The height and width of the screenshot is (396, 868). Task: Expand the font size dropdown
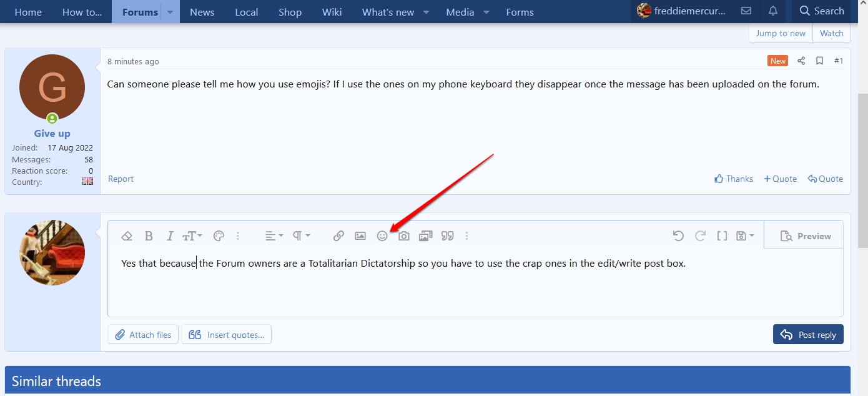pyautogui.click(x=192, y=236)
